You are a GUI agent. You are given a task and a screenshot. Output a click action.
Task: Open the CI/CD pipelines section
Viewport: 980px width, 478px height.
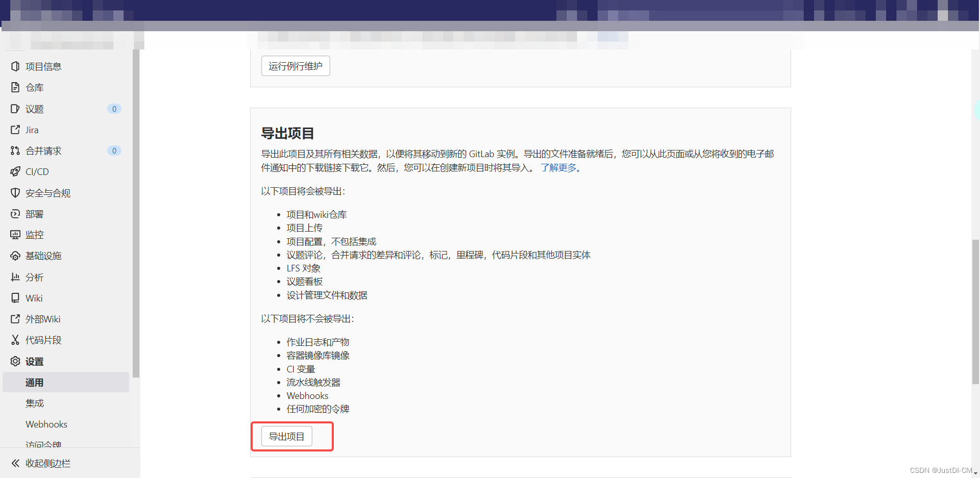(38, 171)
